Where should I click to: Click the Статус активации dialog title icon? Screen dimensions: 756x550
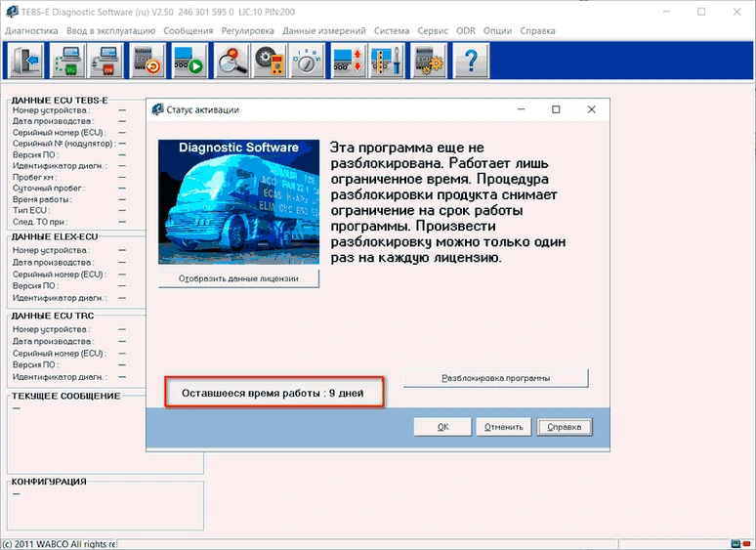(x=157, y=109)
